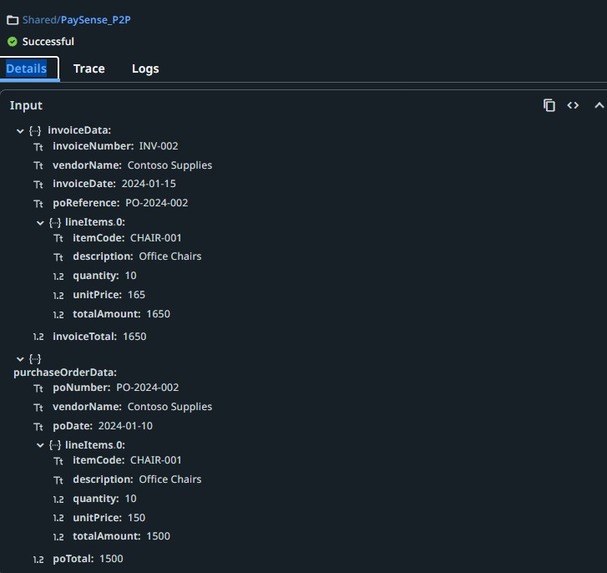Click the text-type icon beside poReference

(x=38, y=204)
